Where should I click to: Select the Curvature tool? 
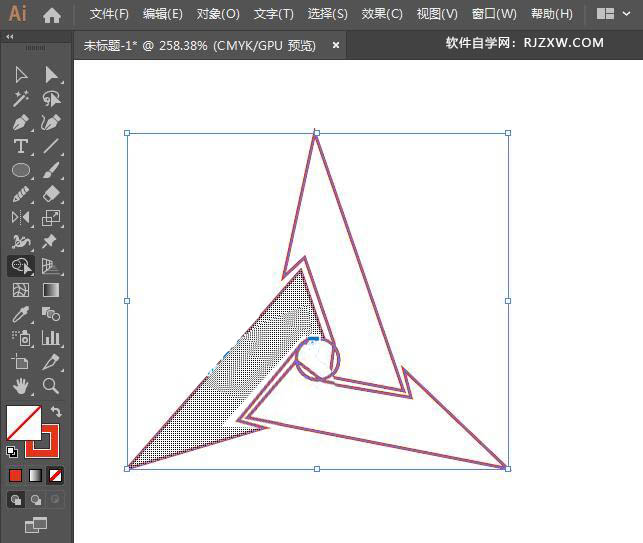click(x=51, y=122)
